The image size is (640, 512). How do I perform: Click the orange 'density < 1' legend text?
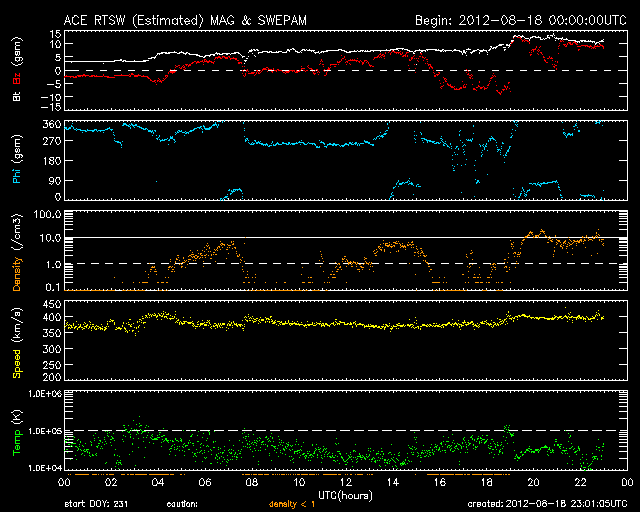point(292,504)
